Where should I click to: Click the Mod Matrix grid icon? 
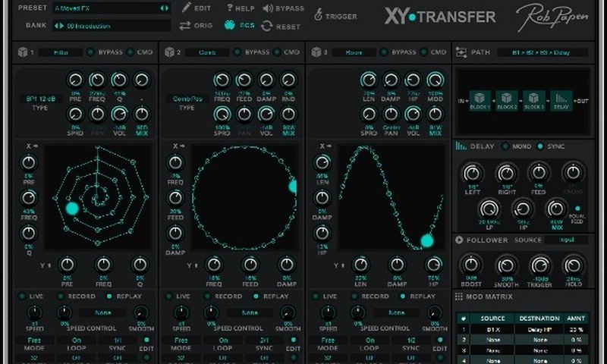tap(460, 297)
